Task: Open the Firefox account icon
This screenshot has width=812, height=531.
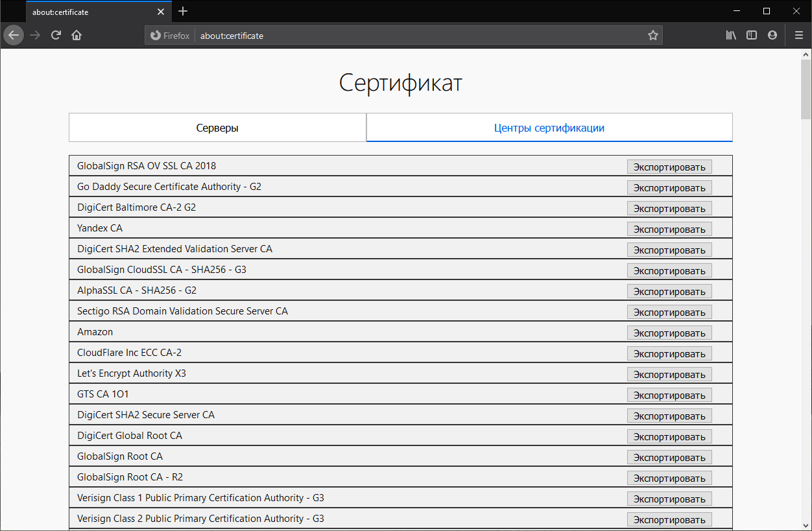Action: (x=772, y=35)
